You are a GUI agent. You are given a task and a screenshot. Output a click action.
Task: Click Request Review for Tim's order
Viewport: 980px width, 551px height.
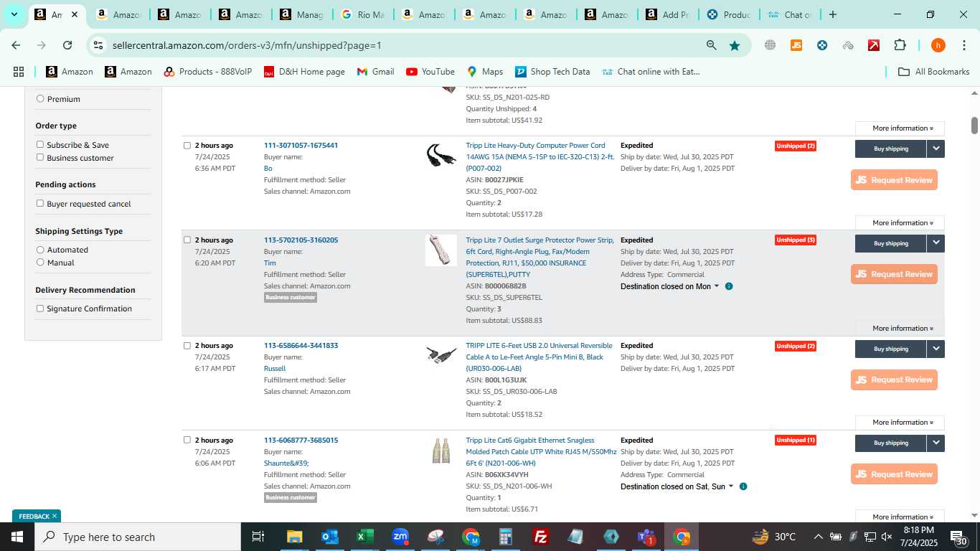coord(894,274)
